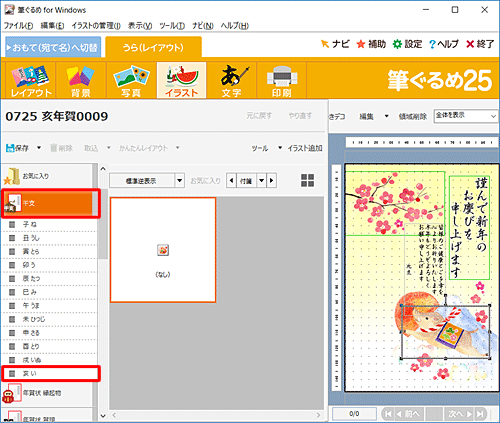Open ナビ(N) menu

pyautogui.click(x=203, y=26)
